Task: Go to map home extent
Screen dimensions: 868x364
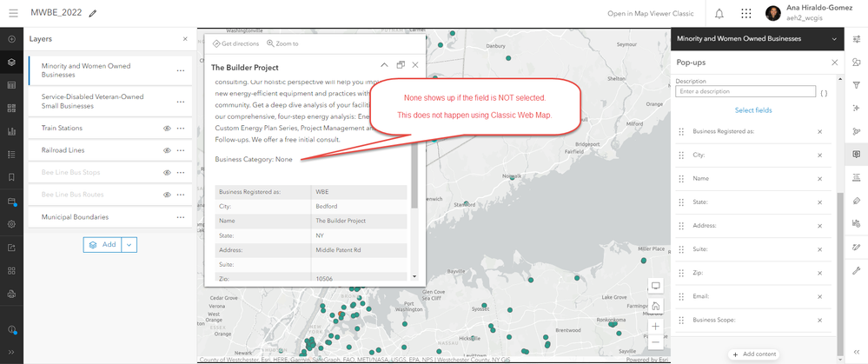Action: click(x=655, y=306)
